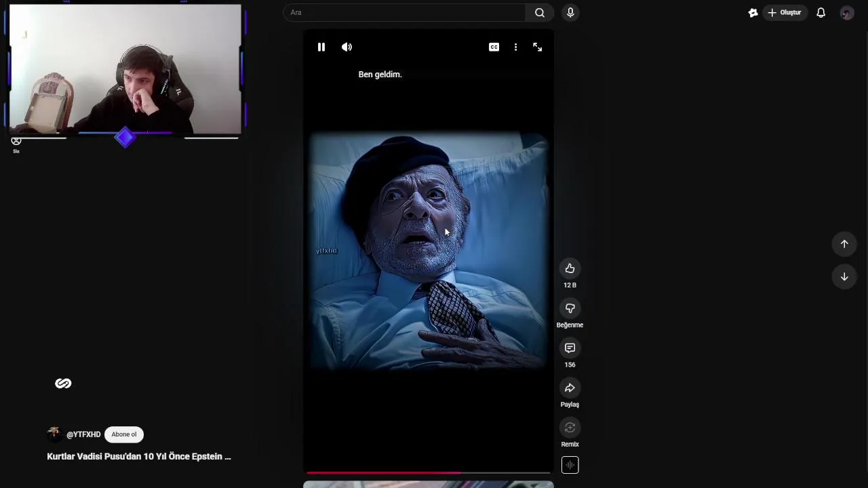
Task: Pause the playing Shorts video
Action: 321,47
